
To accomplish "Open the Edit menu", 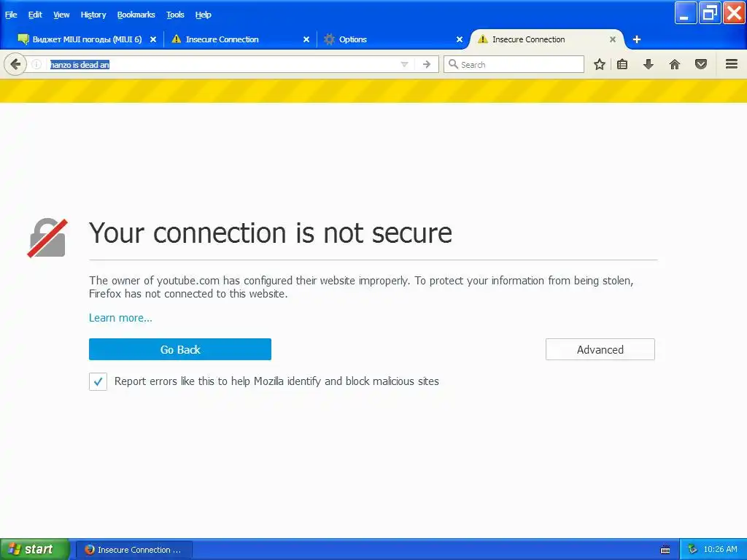I will [x=35, y=15].
